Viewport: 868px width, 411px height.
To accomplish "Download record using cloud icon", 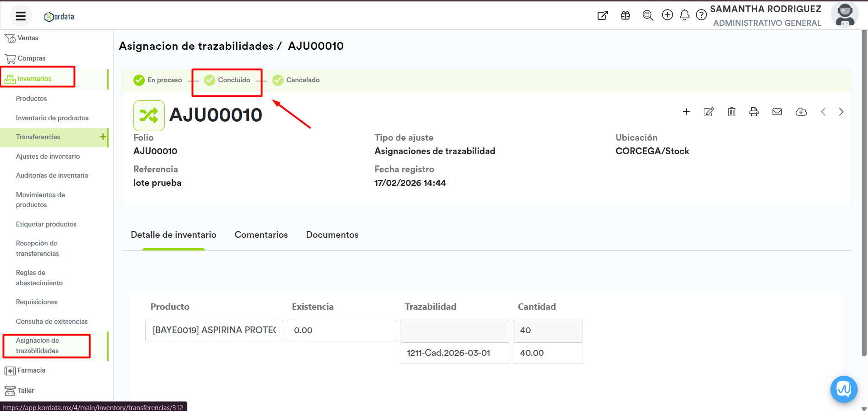I will [x=801, y=112].
